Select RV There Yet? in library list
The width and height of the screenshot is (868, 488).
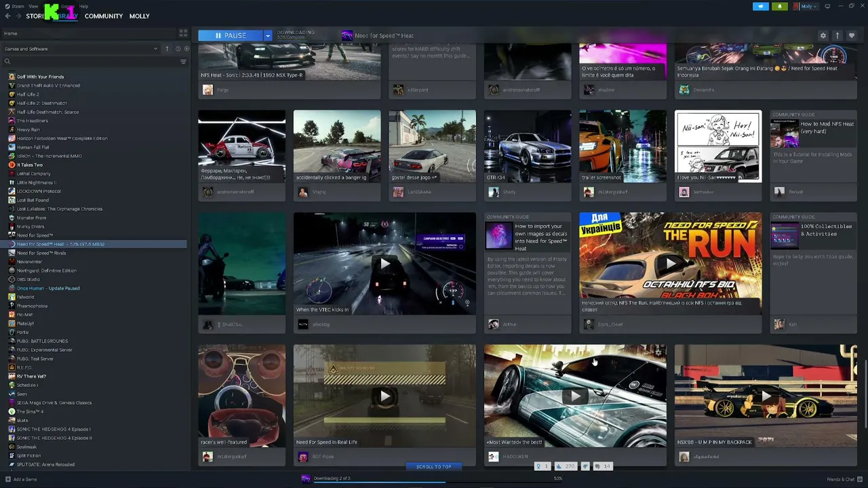click(31, 376)
